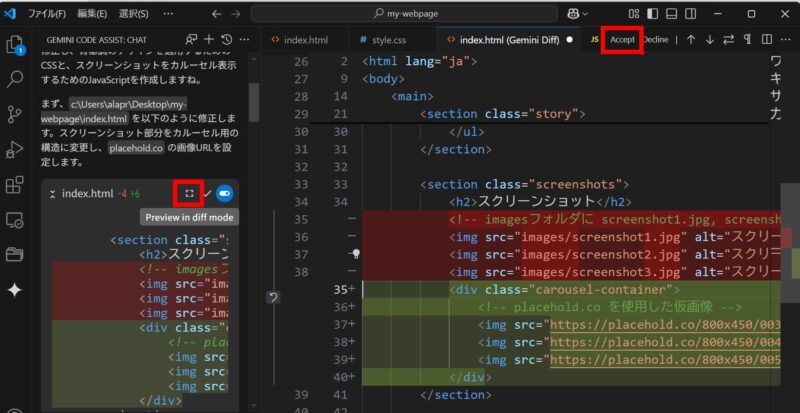The width and height of the screenshot is (800, 413).
Task: Click the Accept button
Action: pyautogui.click(x=623, y=39)
